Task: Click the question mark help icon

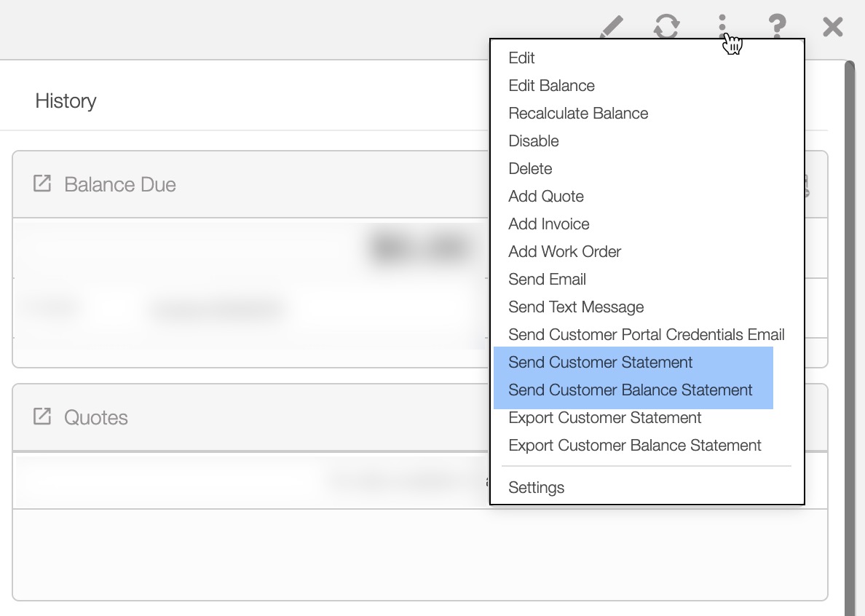Action: tap(777, 27)
